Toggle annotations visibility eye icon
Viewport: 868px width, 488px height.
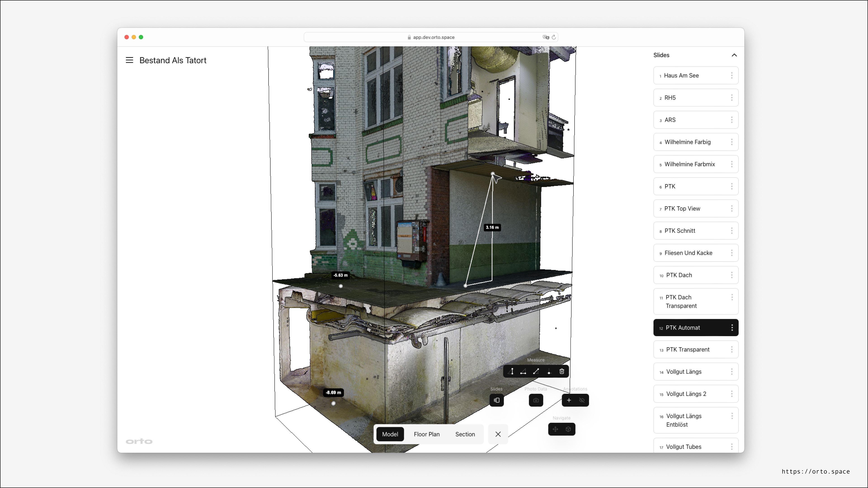coord(582,400)
